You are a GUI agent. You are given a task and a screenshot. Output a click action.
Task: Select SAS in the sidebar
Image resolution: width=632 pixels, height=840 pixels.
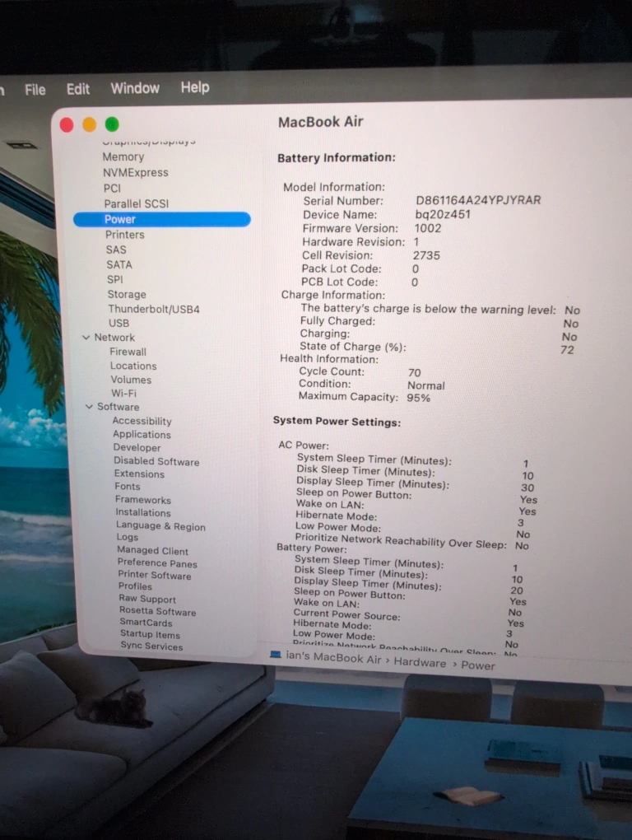point(115,250)
